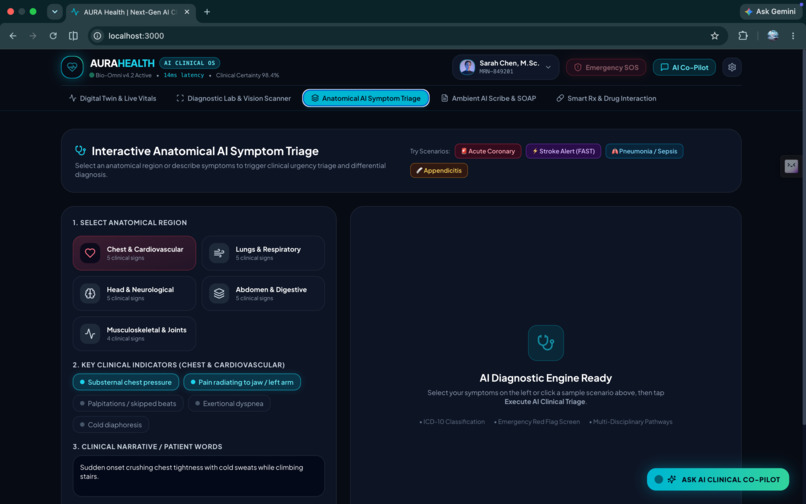Click stethoscope icon beside Interactive Anatomical title

[80, 151]
